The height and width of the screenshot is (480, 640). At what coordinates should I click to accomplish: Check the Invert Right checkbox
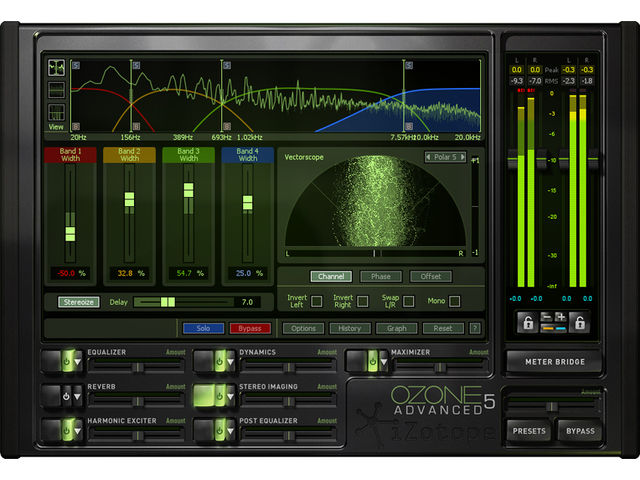point(363,302)
